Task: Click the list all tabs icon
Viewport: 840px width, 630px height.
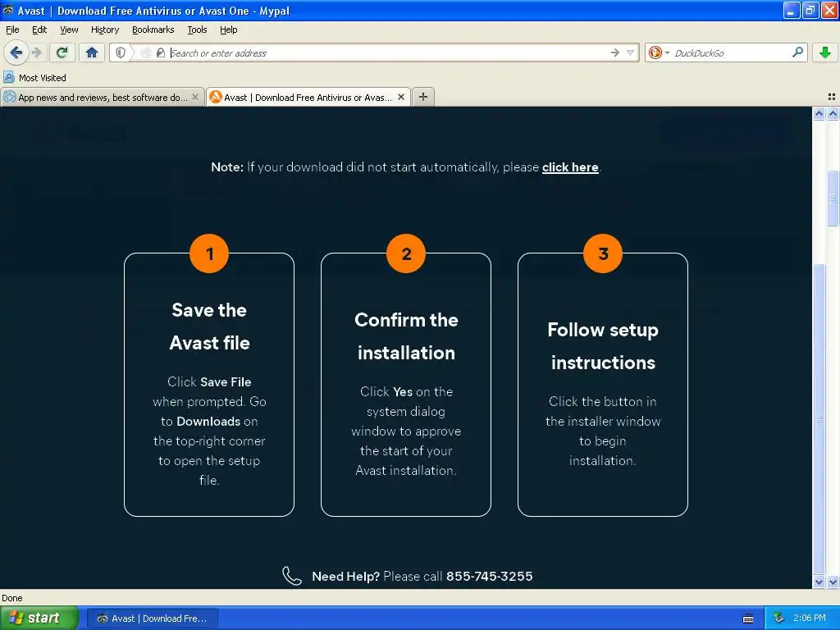Action: (x=832, y=97)
